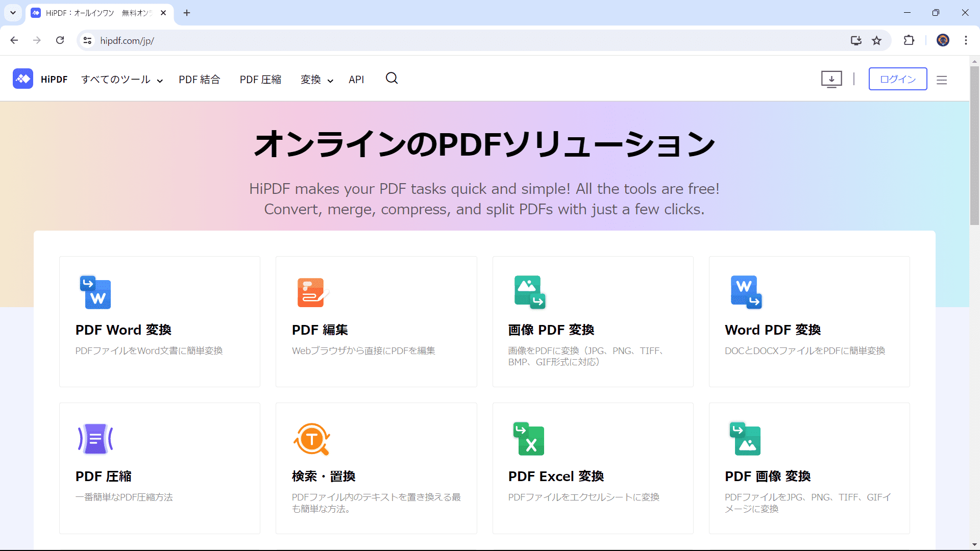This screenshot has height=551, width=980.
Task: Bookmark this page with star icon
Action: click(877, 40)
